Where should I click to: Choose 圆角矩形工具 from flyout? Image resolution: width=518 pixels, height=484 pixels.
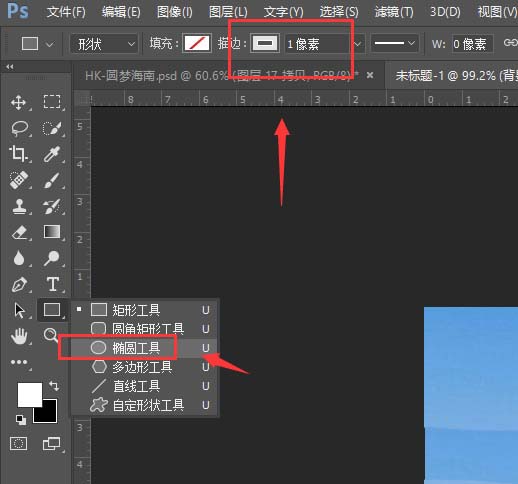pyautogui.click(x=145, y=329)
